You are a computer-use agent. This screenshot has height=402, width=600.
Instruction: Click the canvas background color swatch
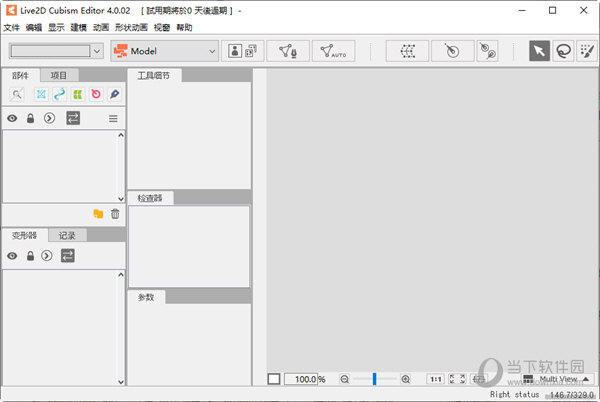(274, 379)
